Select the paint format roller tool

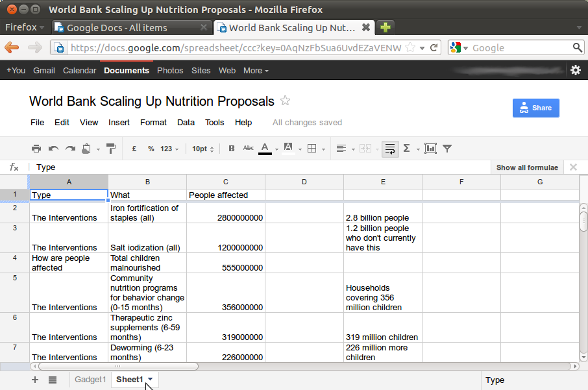click(111, 149)
